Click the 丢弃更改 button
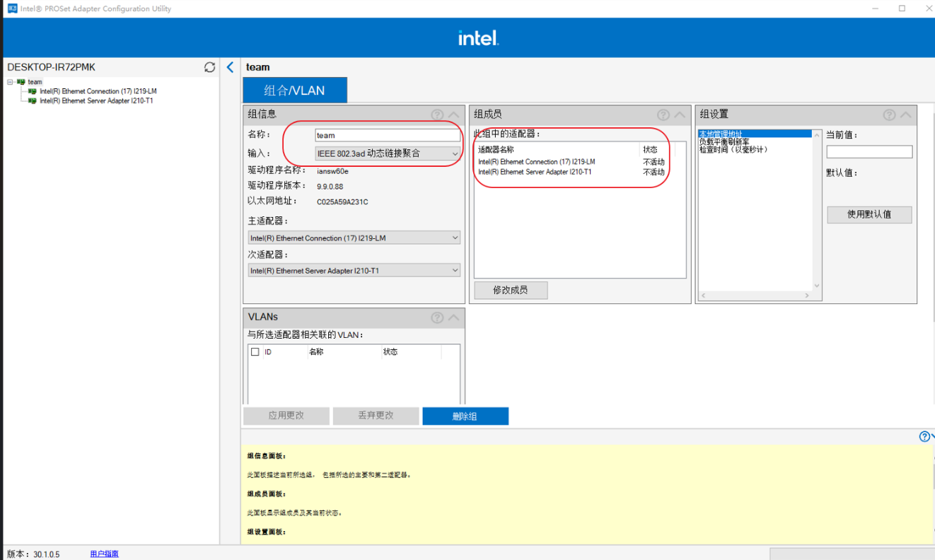 [x=376, y=416]
